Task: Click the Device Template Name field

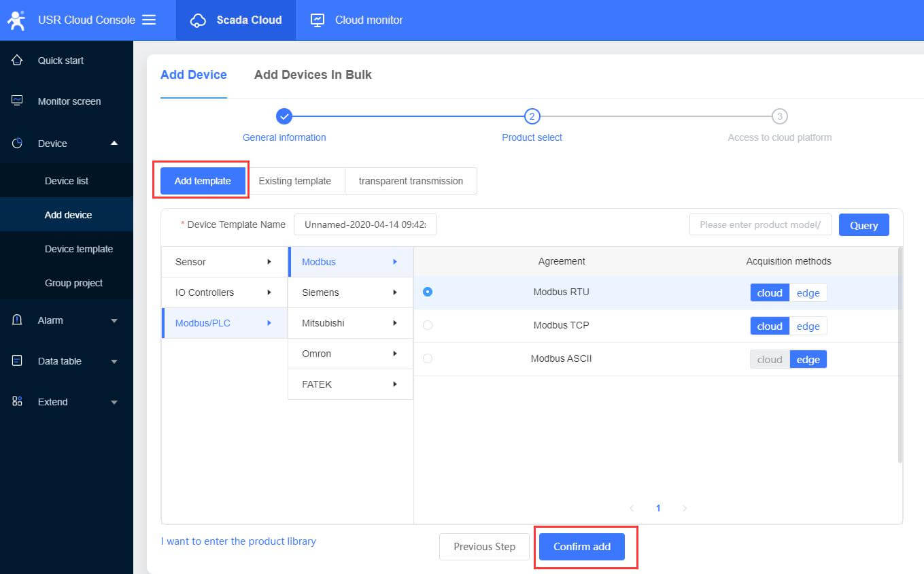Action: coord(365,224)
